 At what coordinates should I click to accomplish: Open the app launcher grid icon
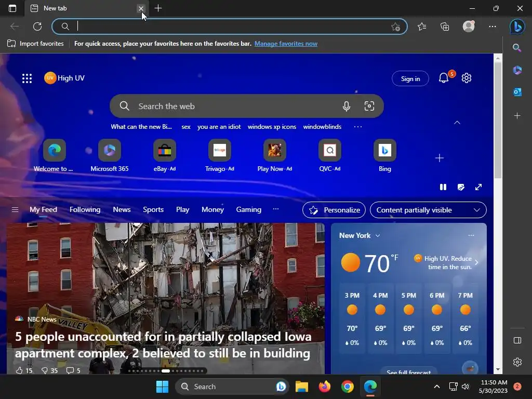pyautogui.click(x=27, y=78)
